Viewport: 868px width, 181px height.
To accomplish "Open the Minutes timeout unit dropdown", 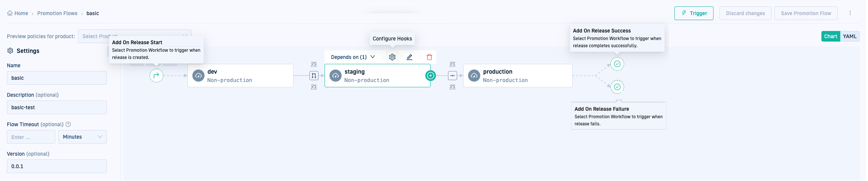I will [x=82, y=137].
